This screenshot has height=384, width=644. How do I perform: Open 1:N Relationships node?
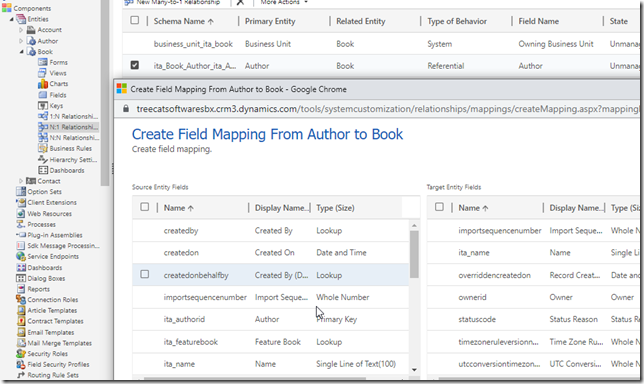coord(68,116)
